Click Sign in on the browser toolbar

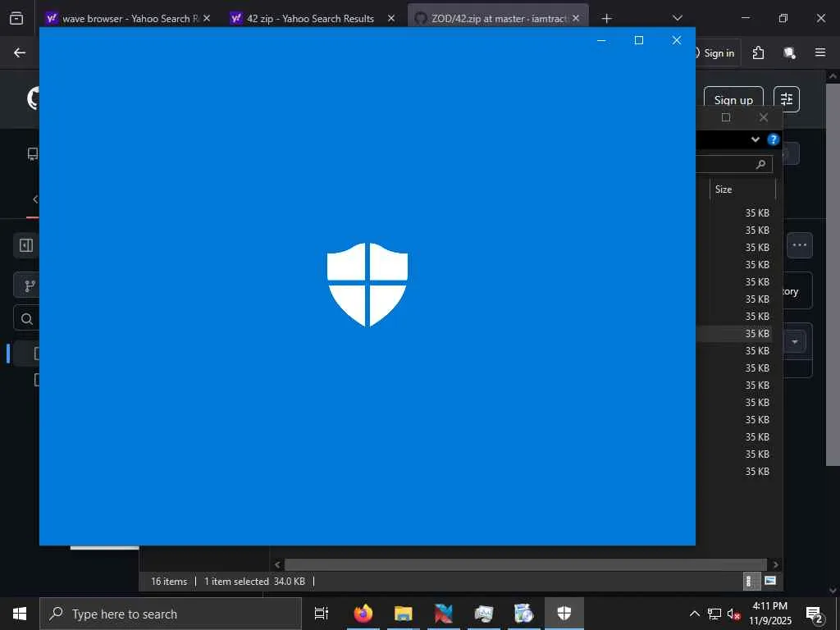pos(718,52)
